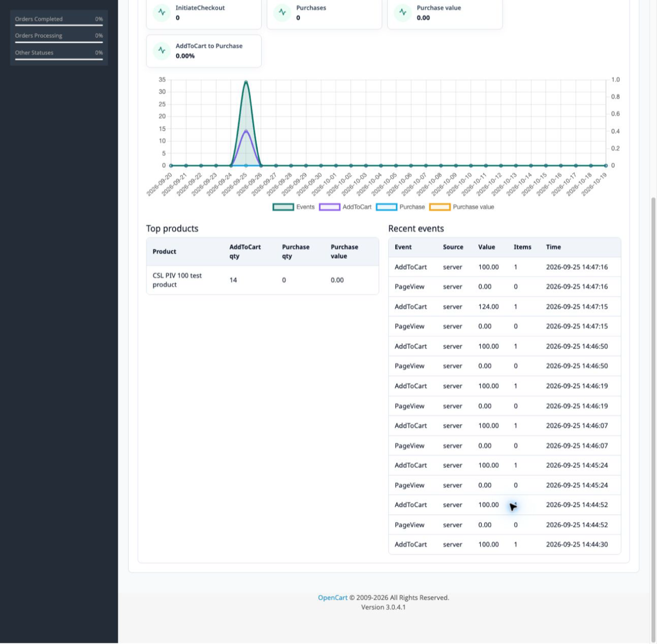Toggle the blue Purchase legend item

400,207
